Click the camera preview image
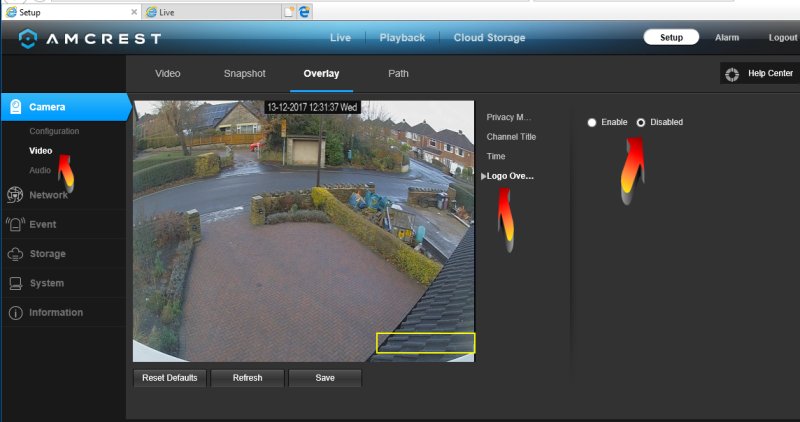 click(x=304, y=231)
